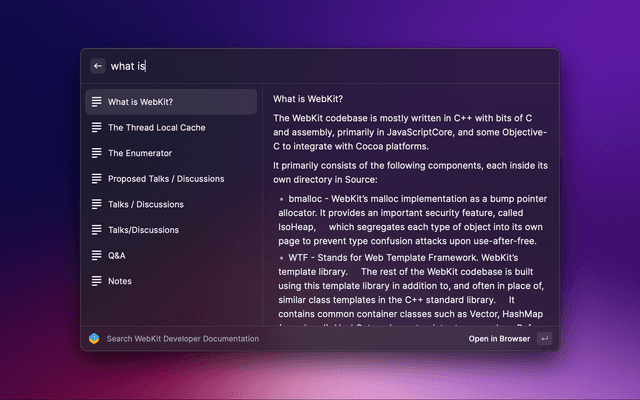This screenshot has height=400, width=640.
Task: Select "Talks/Discussions" entry without spaces
Action: [170, 230]
